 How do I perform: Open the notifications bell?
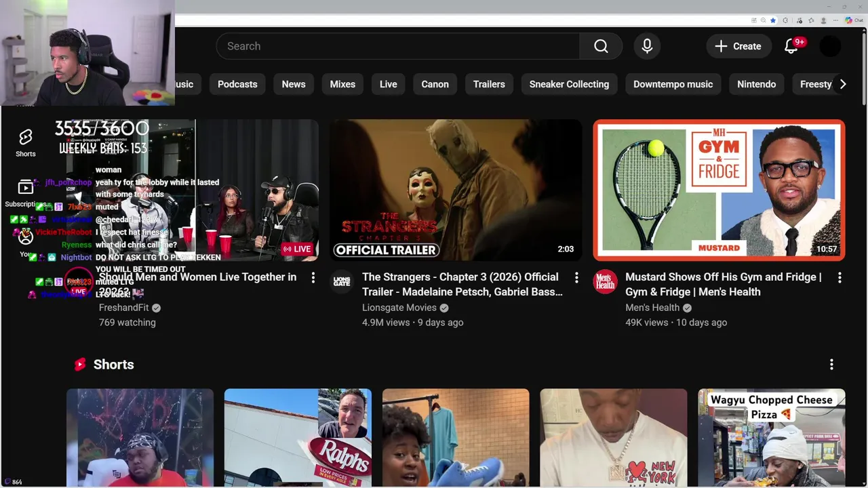tap(791, 46)
